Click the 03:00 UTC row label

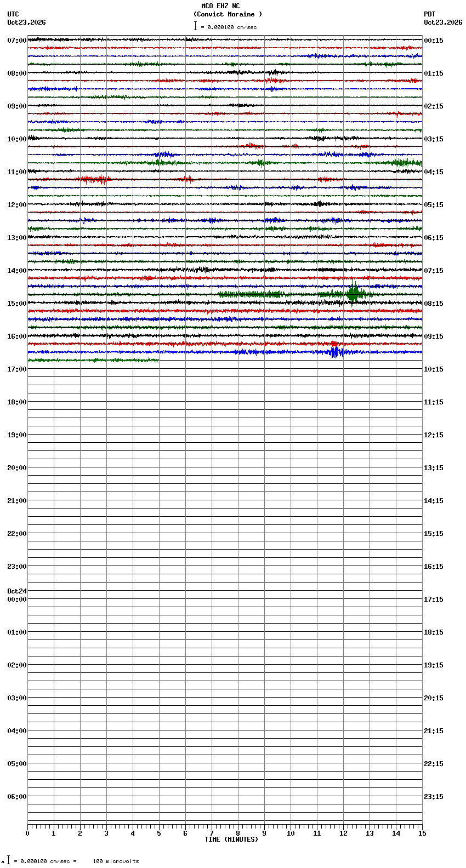[17, 698]
